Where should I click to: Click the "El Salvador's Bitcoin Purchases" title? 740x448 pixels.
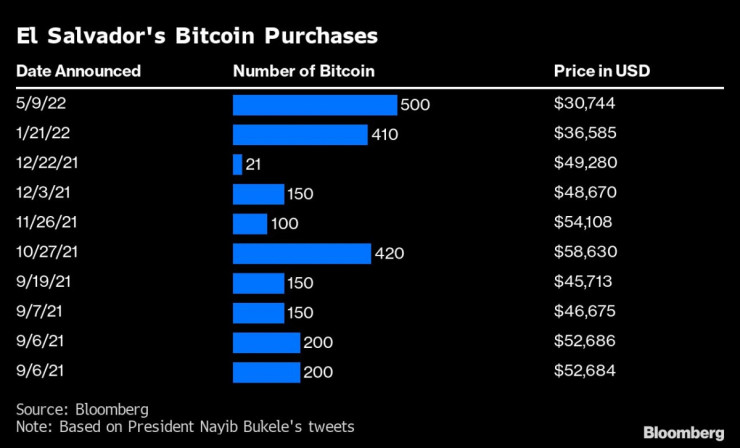coord(197,37)
